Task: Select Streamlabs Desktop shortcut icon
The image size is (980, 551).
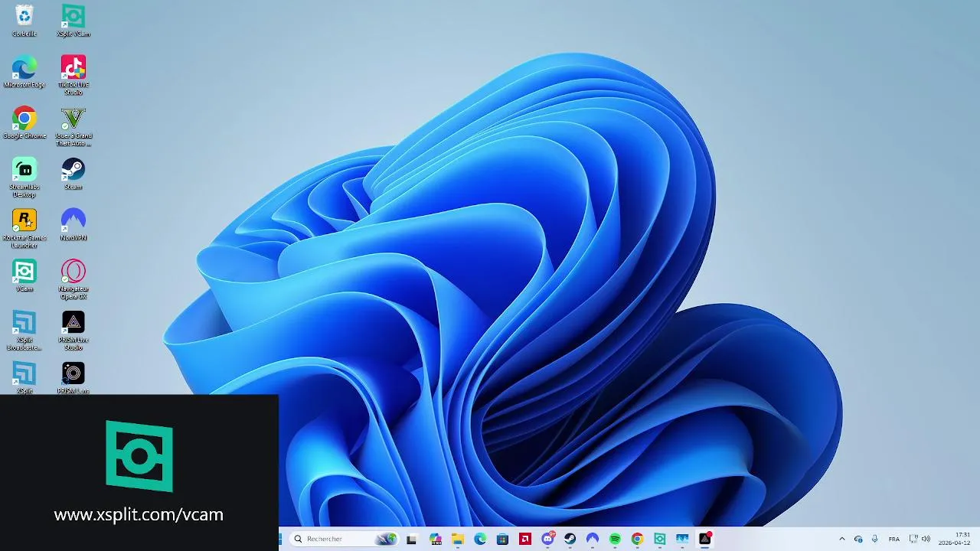Action: pyautogui.click(x=24, y=178)
